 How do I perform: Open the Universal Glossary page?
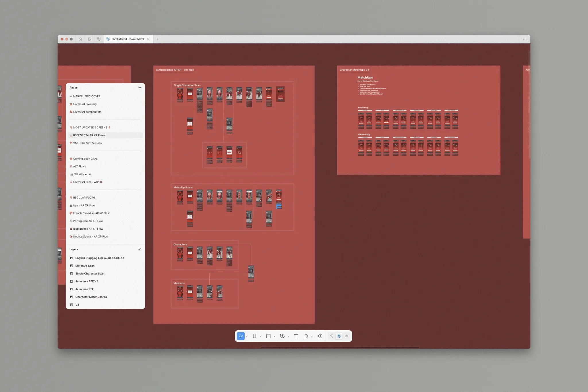coord(85,104)
